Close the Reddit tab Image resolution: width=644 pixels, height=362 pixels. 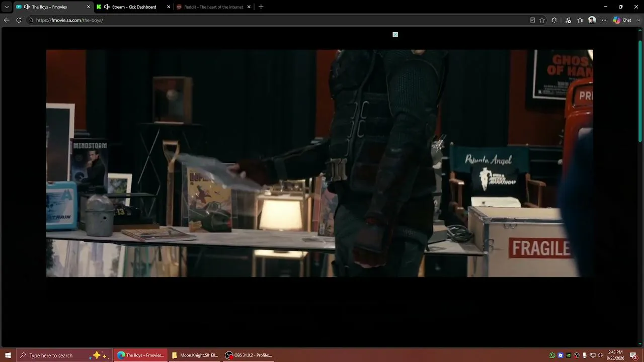(x=249, y=7)
